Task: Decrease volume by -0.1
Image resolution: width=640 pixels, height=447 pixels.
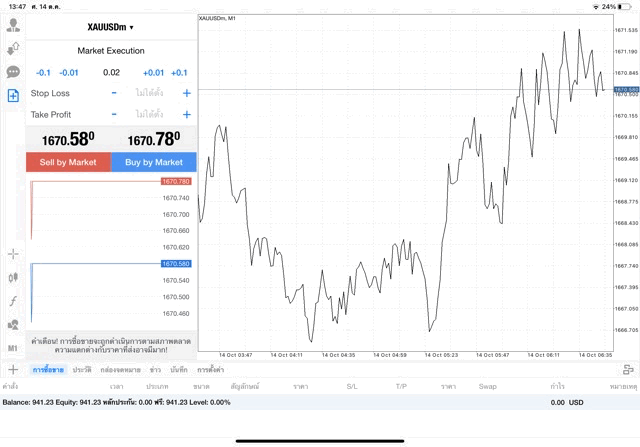Action: pos(43,72)
